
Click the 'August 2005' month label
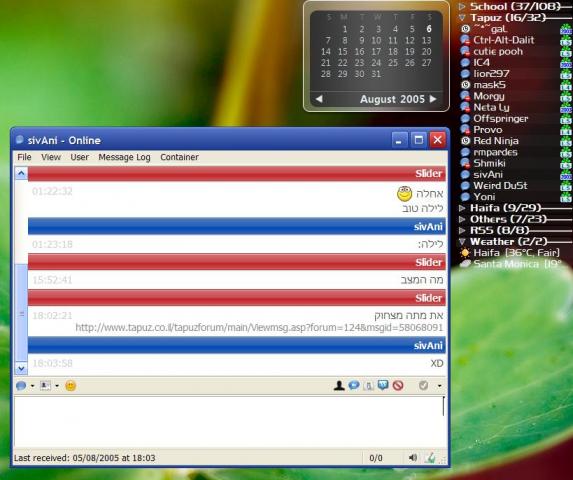pos(392,99)
